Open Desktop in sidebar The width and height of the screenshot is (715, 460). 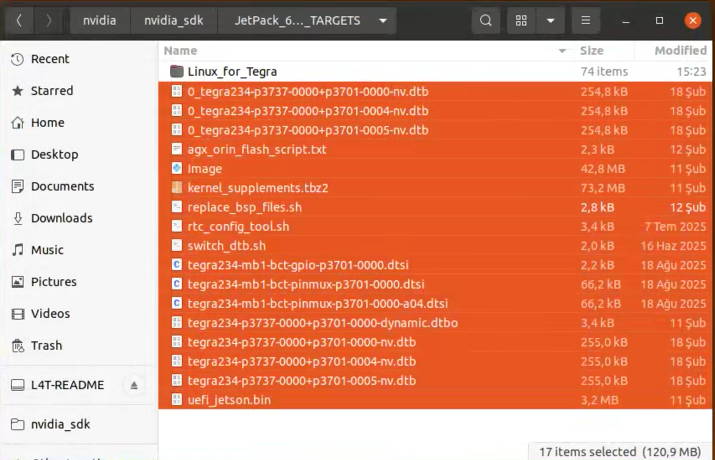tap(79, 155)
